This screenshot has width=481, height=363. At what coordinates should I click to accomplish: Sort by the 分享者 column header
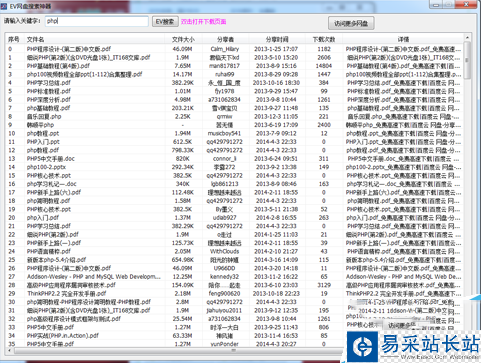[225, 39]
